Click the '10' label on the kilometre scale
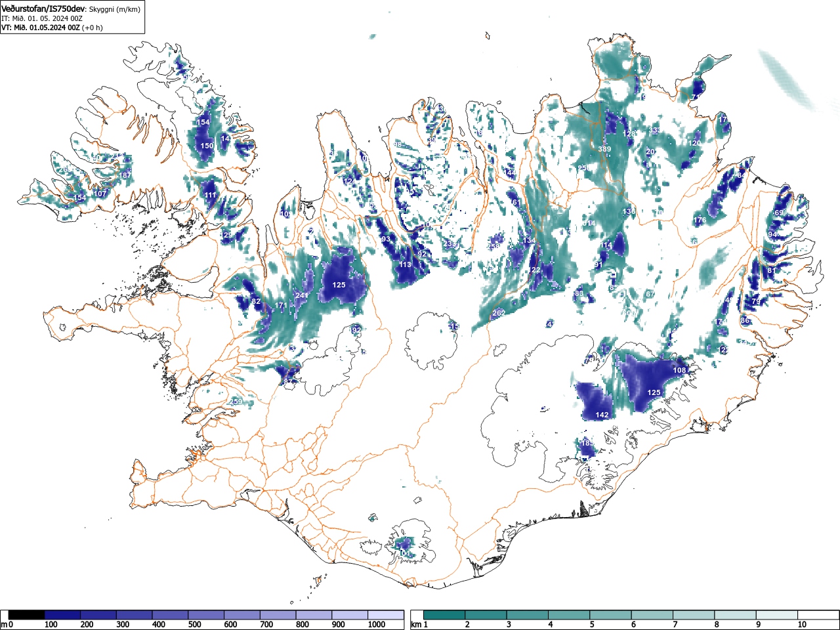840x630 pixels. 801,625
